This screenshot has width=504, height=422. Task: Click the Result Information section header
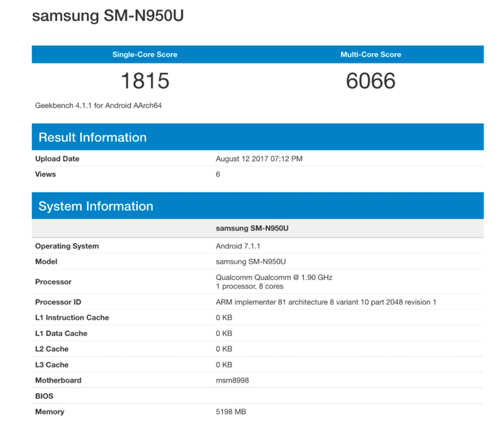tap(92, 137)
